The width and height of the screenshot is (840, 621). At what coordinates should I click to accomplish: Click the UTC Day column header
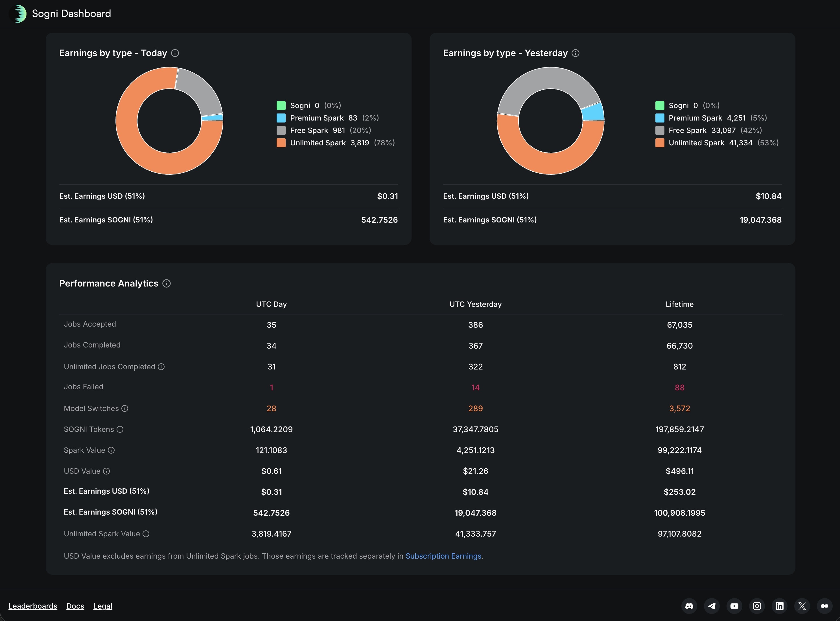(271, 304)
